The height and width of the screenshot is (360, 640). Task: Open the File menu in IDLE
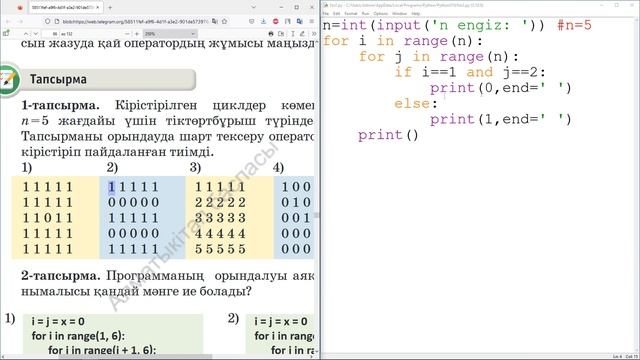[x=325, y=13]
